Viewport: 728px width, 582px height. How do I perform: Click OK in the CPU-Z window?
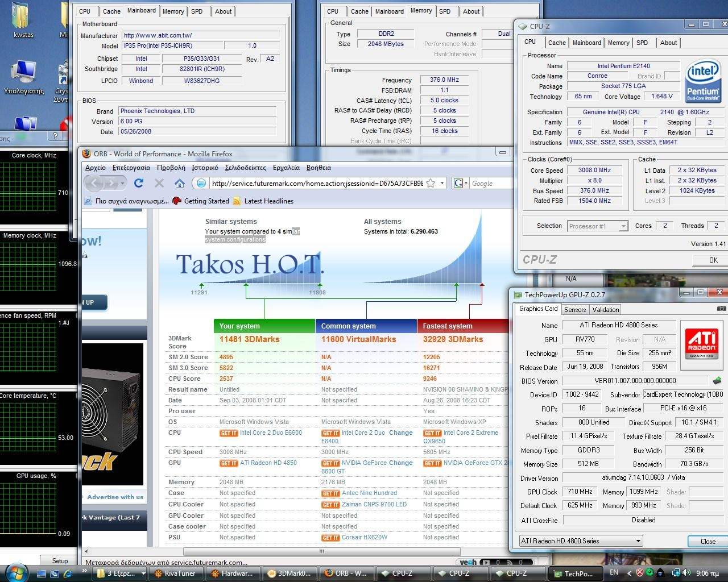click(713, 260)
